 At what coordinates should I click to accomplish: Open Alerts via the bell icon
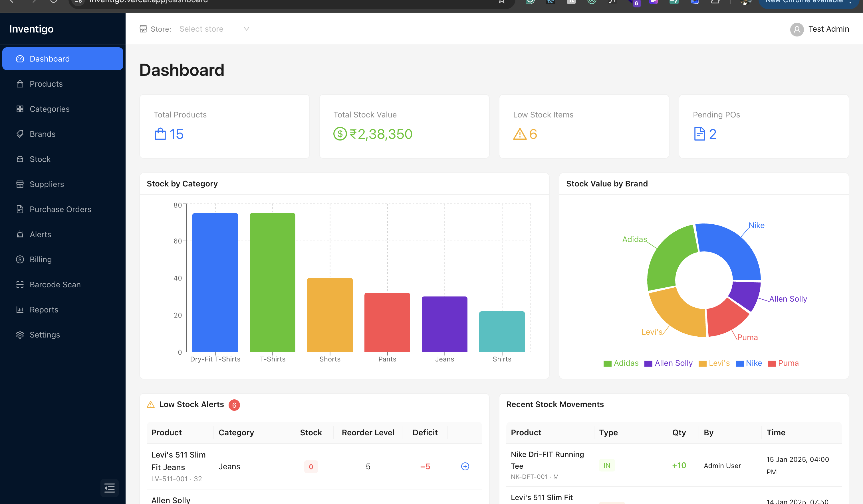20,234
